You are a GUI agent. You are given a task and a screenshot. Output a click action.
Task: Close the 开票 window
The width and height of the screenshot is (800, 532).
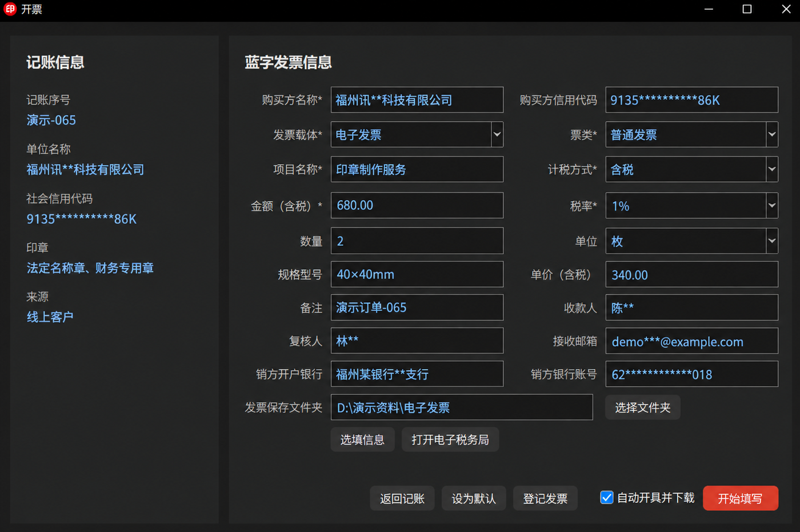pos(786,9)
